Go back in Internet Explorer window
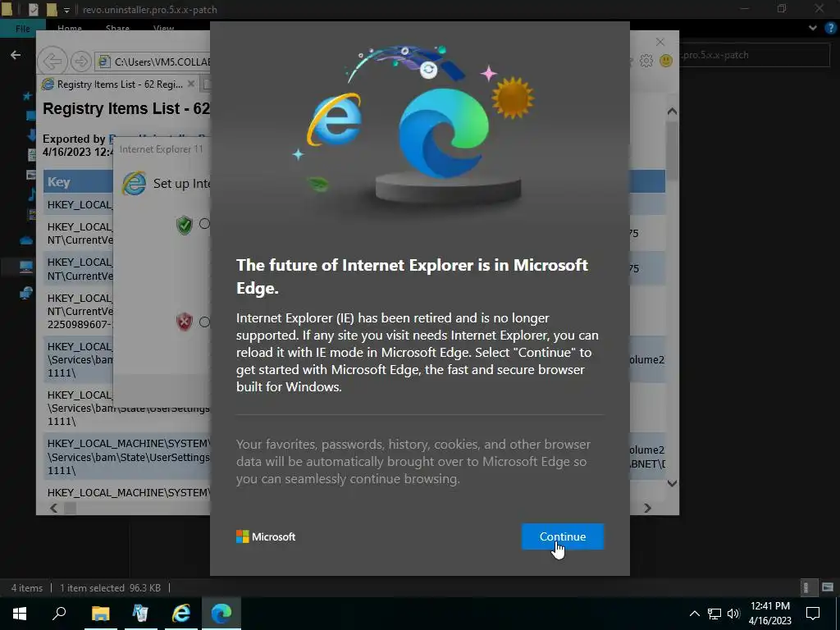 click(52, 62)
